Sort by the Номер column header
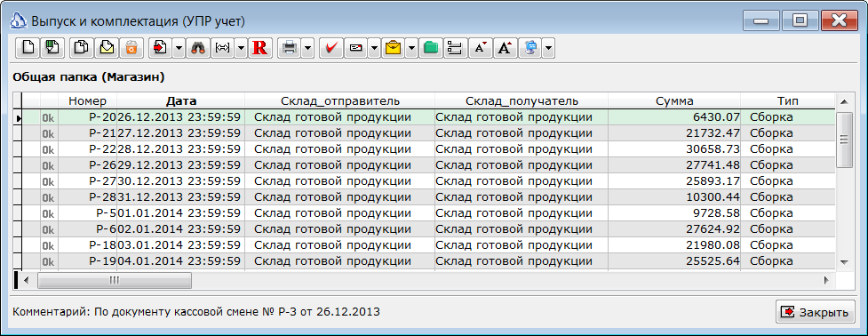 coord(88,100)
